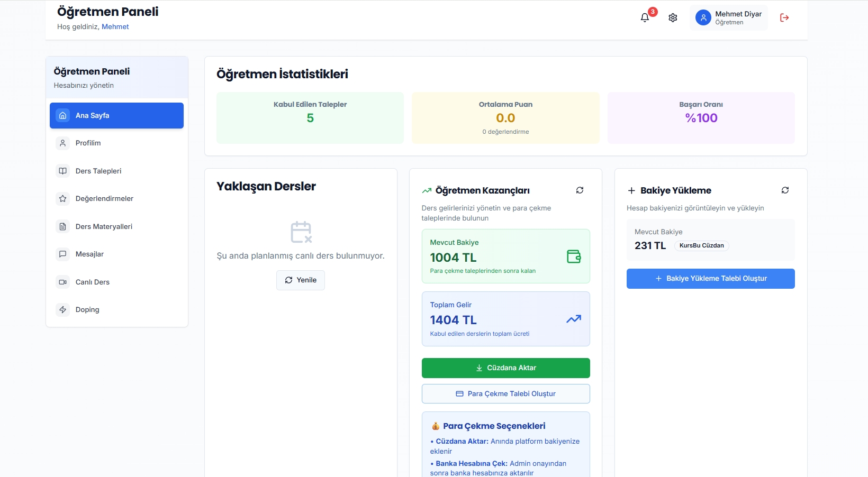Select Değerlendirmeler from the sidebar
The width and height of the screenshot is (868, 477).
point(116,199)
